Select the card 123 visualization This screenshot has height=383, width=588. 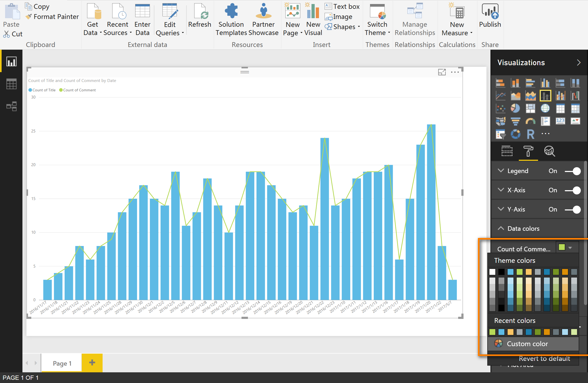pyautogui.click(x=560, y=121)
